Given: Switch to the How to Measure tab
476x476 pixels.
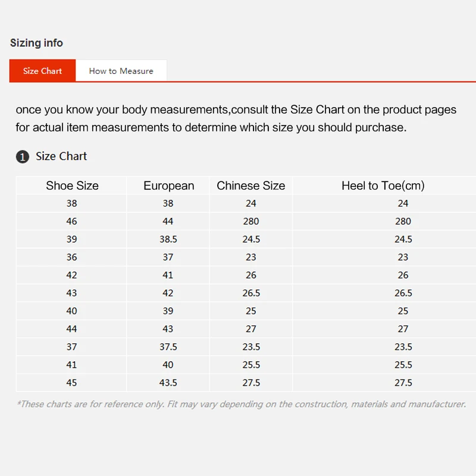Looking at the screenshot, I should (121, 71).
